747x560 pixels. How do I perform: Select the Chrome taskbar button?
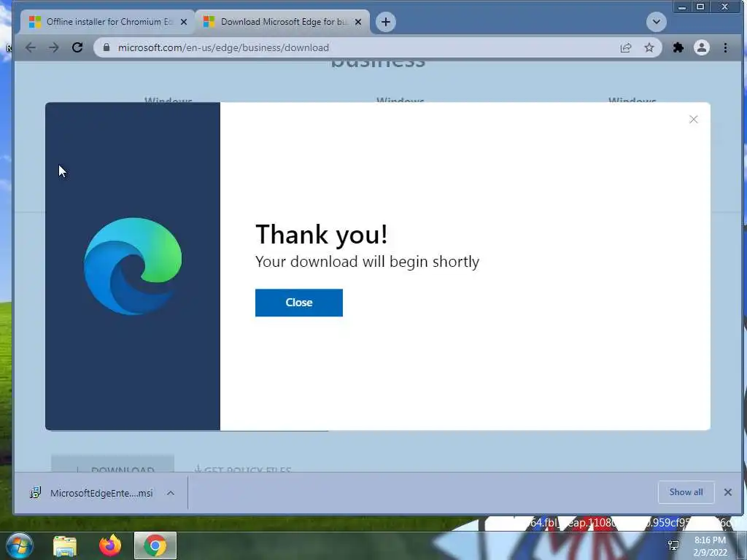(x=155, y=545)
